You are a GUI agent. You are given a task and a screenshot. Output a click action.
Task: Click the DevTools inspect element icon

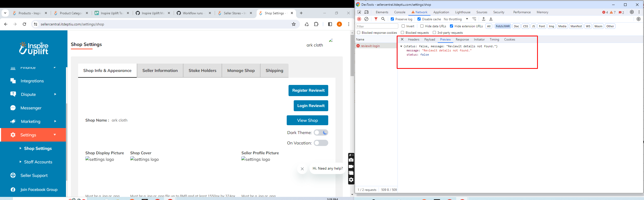(x=359, y=12)
